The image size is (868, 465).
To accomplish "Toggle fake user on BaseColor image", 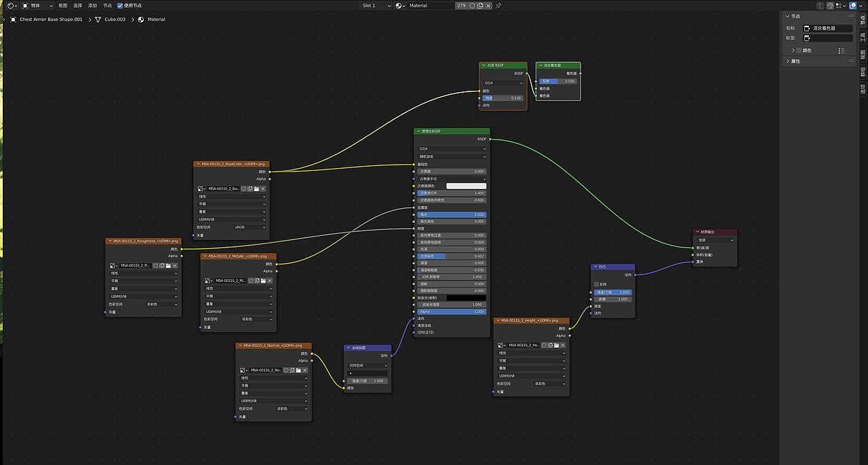I will [x=243, y=188].
